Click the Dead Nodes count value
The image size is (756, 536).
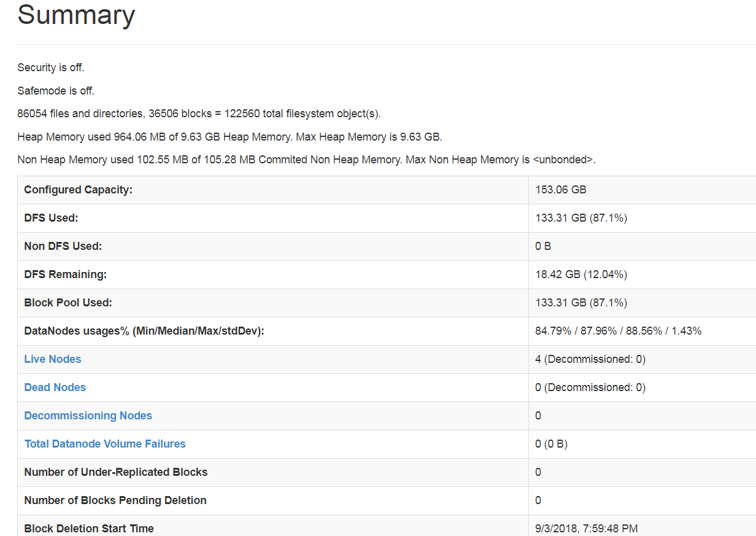tap(590, 387)
